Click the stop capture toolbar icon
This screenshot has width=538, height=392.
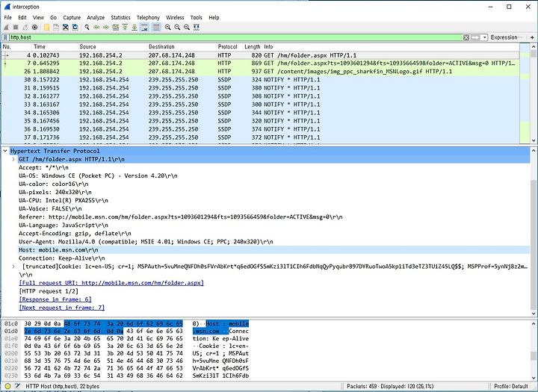pos(16,28)
